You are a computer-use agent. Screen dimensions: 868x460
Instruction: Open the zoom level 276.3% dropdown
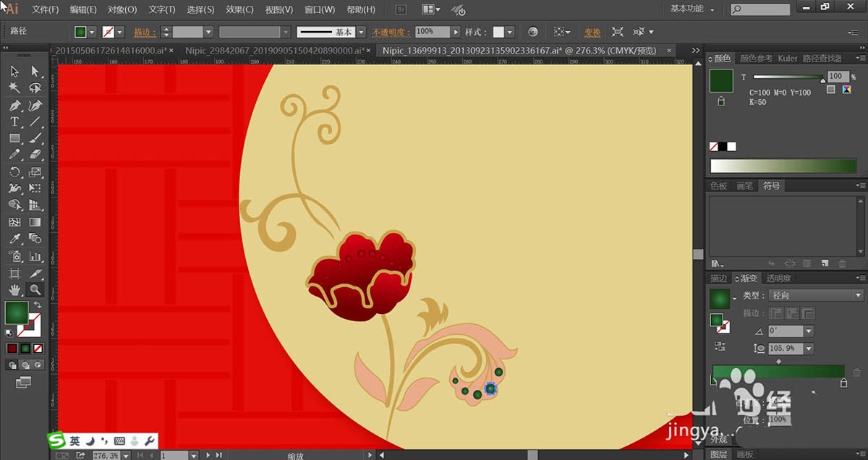[127, 456]
